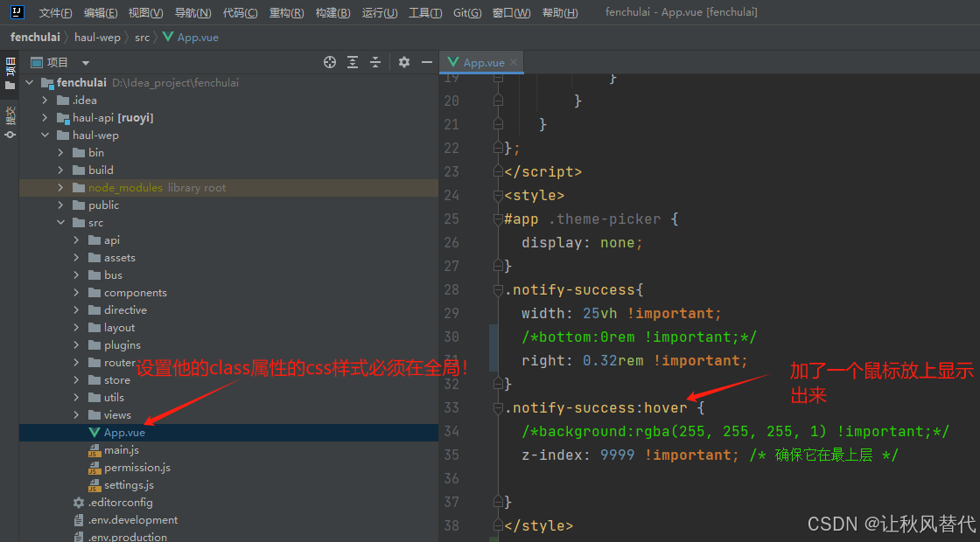980x542 pixels.
Task: Click line number 30 in the gutter
Action: pos(451,336)
